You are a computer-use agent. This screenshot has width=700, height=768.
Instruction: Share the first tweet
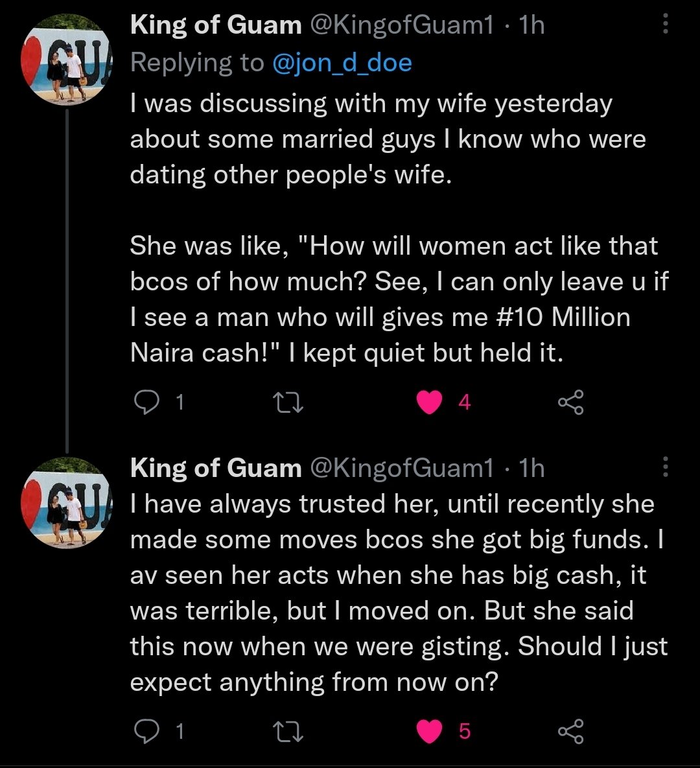(x=570, y=402)
